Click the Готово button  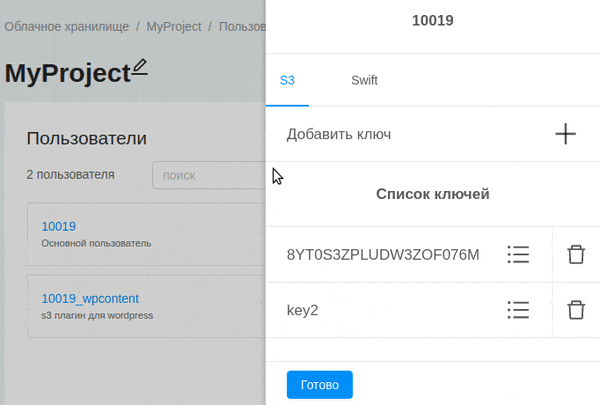[x=320, y=385]
